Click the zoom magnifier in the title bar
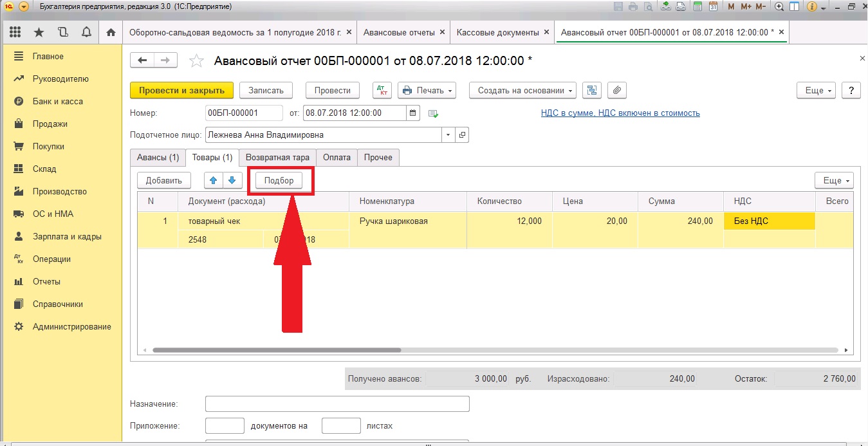Viewport: 868px width, 446px height. [779, 6]
